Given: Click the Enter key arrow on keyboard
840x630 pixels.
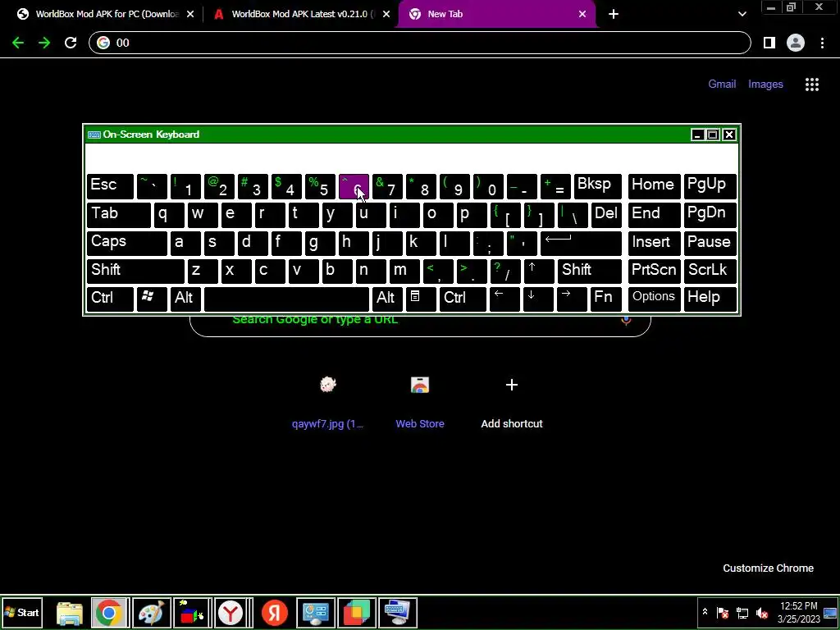Looking at the screenshot, I should pos(581,243).
